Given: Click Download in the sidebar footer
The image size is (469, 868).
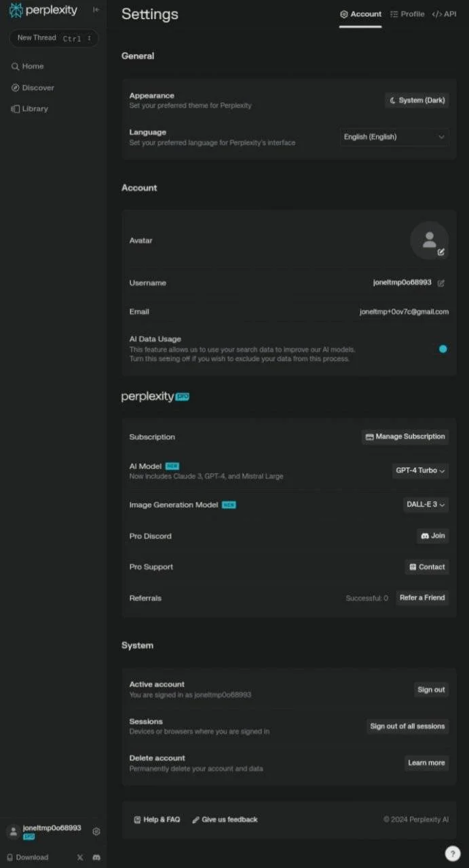Looking at the screenshot, I should 28,857.
